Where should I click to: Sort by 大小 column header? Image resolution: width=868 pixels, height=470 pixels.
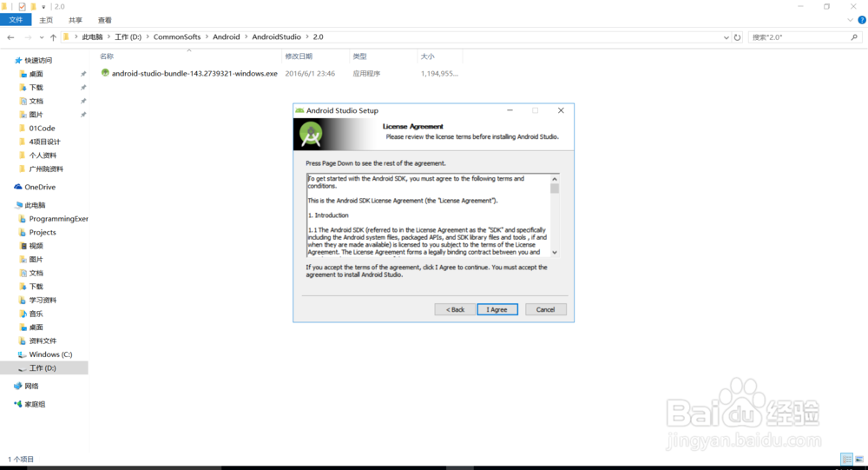point(427,56)
